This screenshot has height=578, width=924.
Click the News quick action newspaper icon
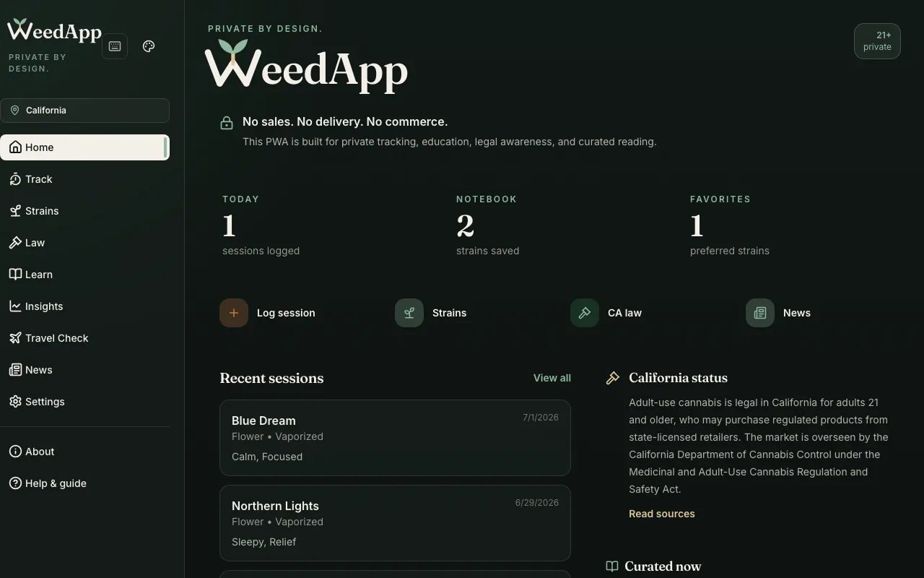tap(760, 313)
